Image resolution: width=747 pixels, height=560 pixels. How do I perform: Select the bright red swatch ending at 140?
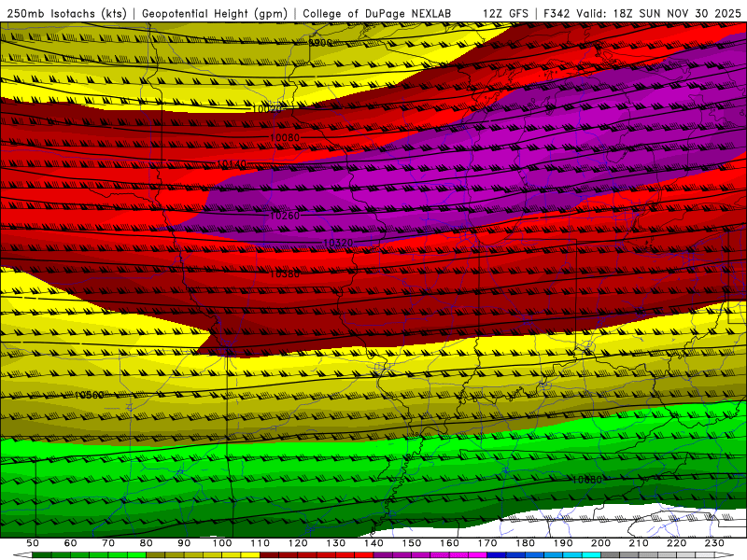[364, 555]
